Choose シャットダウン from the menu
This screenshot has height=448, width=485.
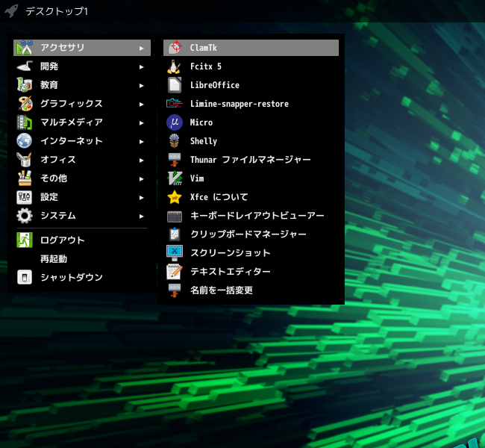pos(82,277)
